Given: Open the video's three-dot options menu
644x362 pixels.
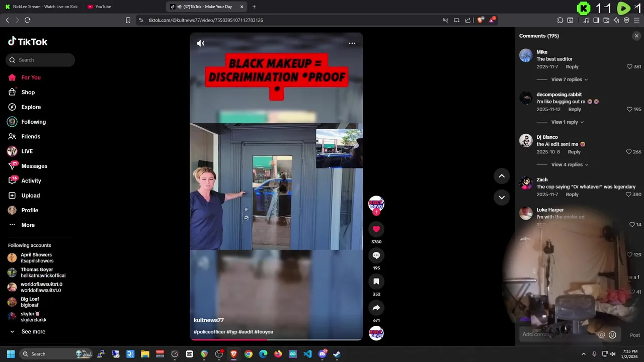Looking at the screenshot, I should 352,43.
